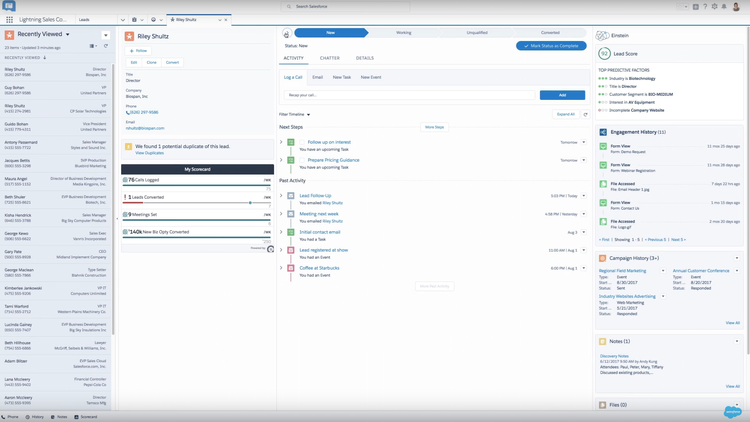Image resolution: width=750 pixels, height=422 pixels.
Task: Expand the Follow up on interest item
Action: 281,142
